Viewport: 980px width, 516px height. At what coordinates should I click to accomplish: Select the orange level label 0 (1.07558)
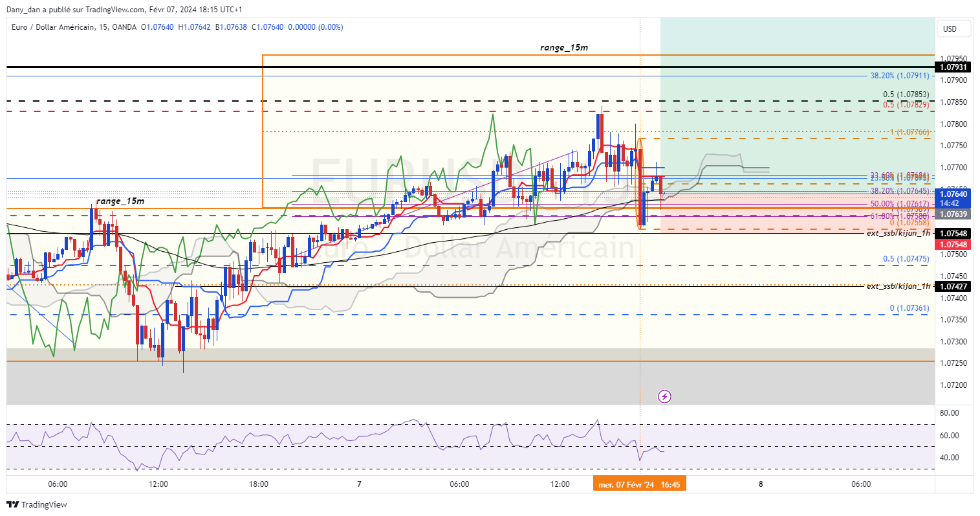point(909,223)
